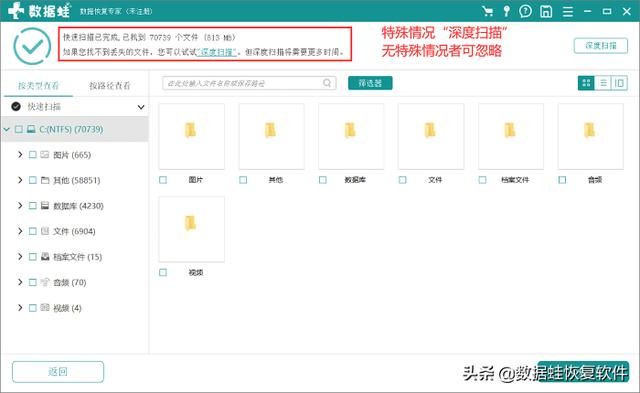Expand the 其他 (58851) tree node
Screen dimensions: 640x393
20,180
